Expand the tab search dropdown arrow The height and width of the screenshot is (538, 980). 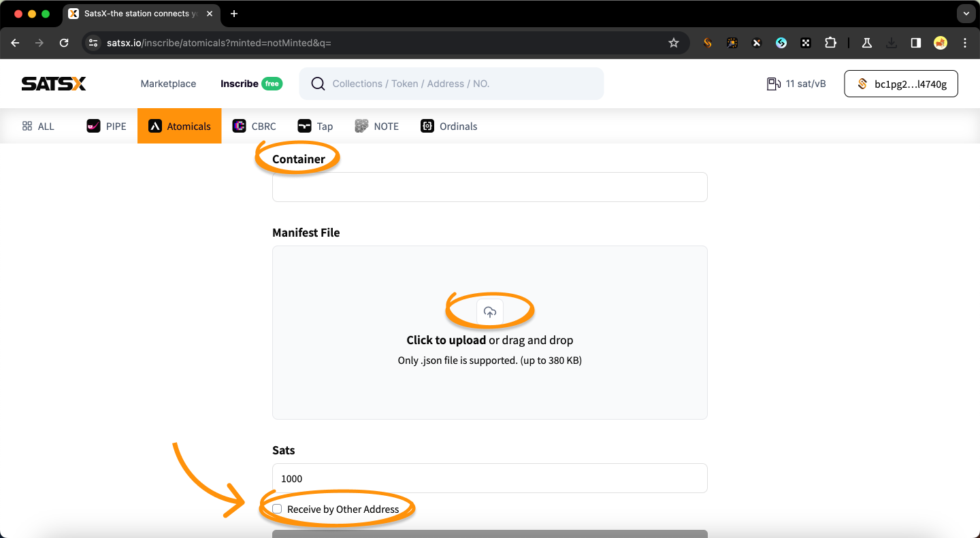[x=966, y=14]
